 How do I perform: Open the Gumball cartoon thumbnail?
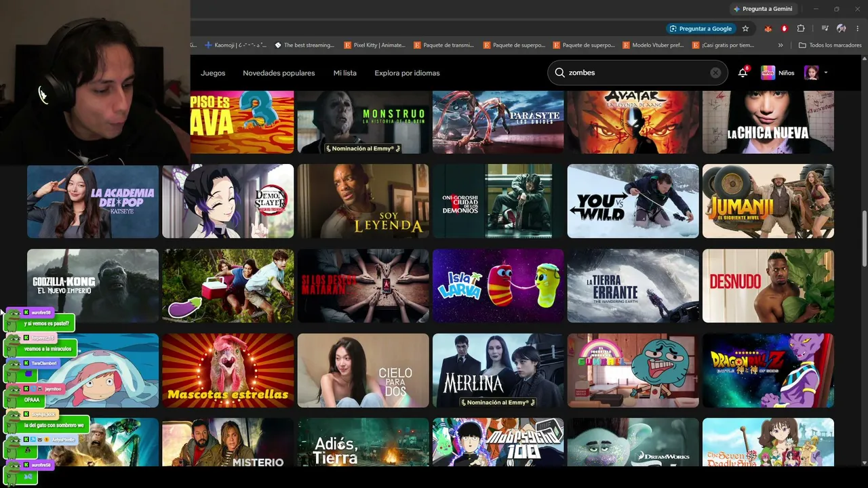pos(633,370)
